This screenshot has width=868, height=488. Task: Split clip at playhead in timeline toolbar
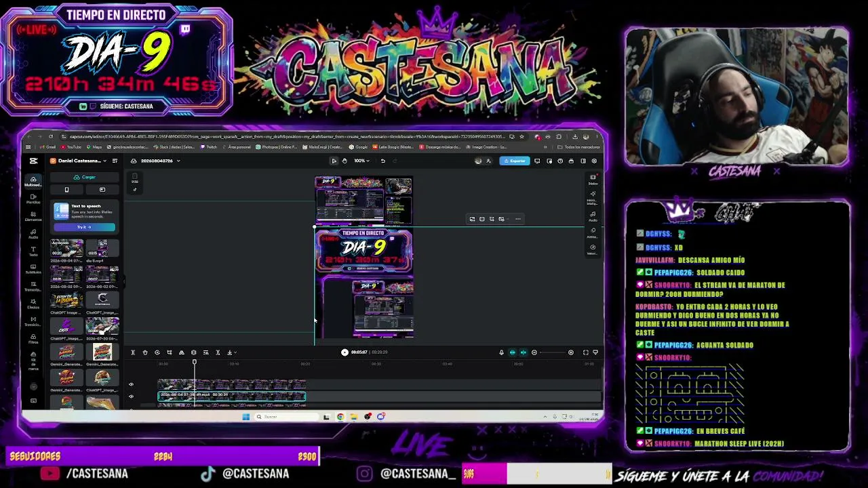click(133, 352)
